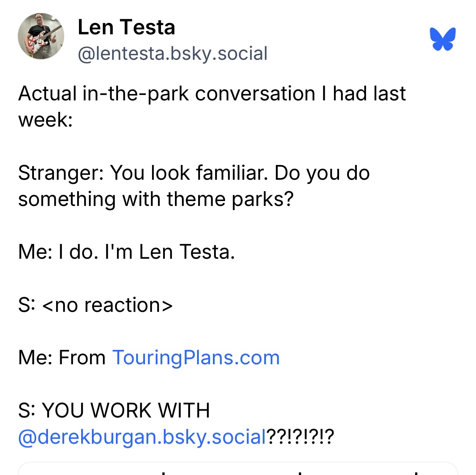Open Len Testa's profile avatar photo
Image resolution: width=476 pixels, height=475 pixels.
point(41,36)
